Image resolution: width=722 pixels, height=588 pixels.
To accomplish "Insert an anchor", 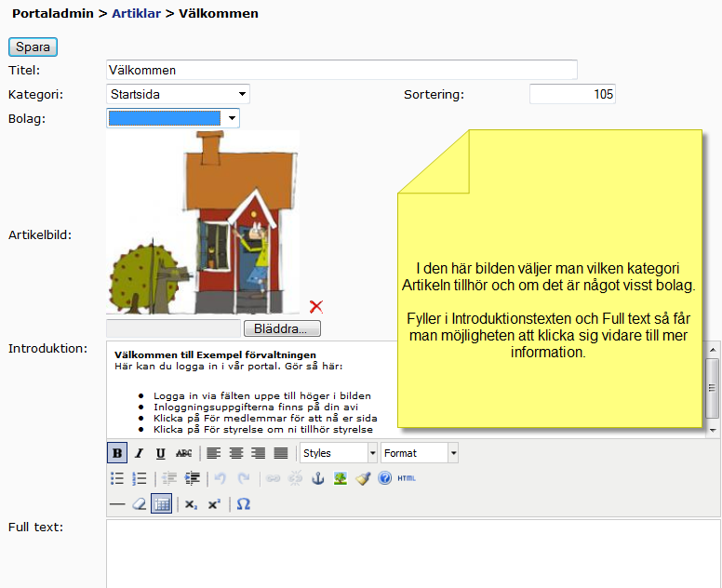I will pos(317,478).
